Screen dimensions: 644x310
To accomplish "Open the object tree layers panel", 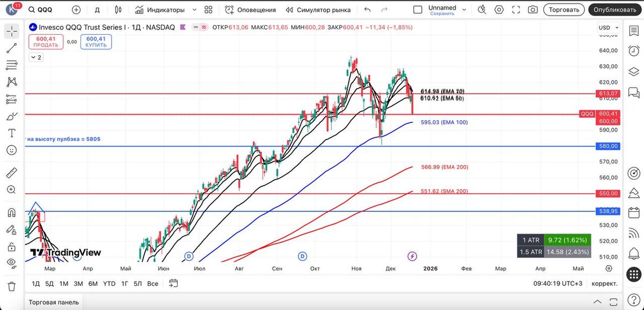I will pyautogui.click(x=633, y=72).
